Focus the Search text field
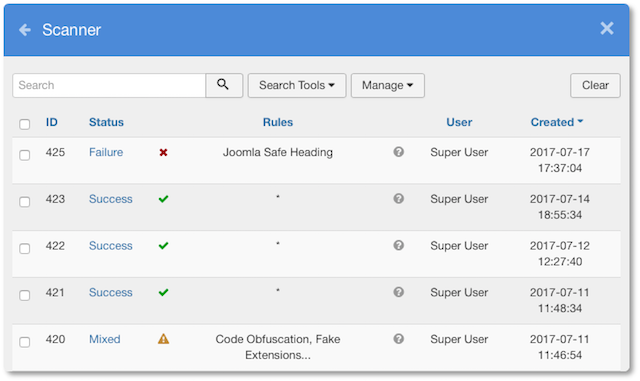 (109, 85)
